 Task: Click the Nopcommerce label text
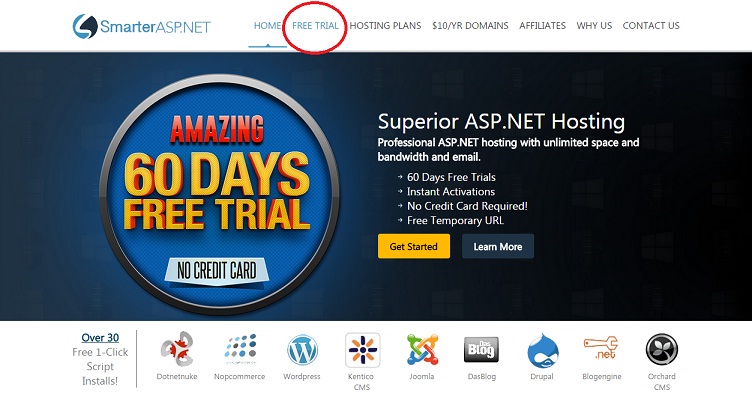239,376
